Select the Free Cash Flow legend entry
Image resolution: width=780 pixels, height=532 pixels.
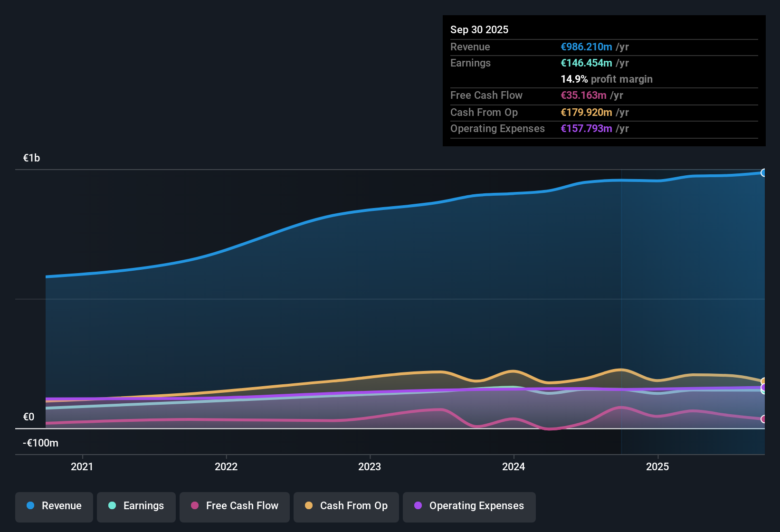pyautogui.click(x=234, y=506)
